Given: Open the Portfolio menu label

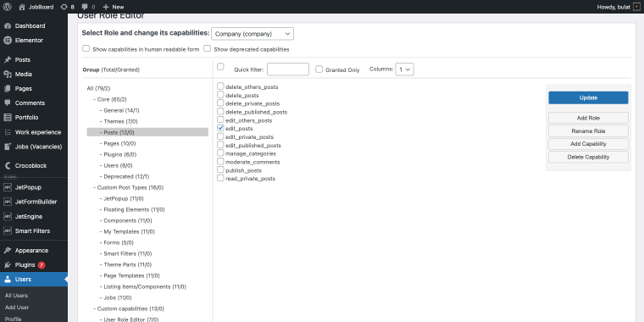Looking at the screenshot, I should click(27, 118).
